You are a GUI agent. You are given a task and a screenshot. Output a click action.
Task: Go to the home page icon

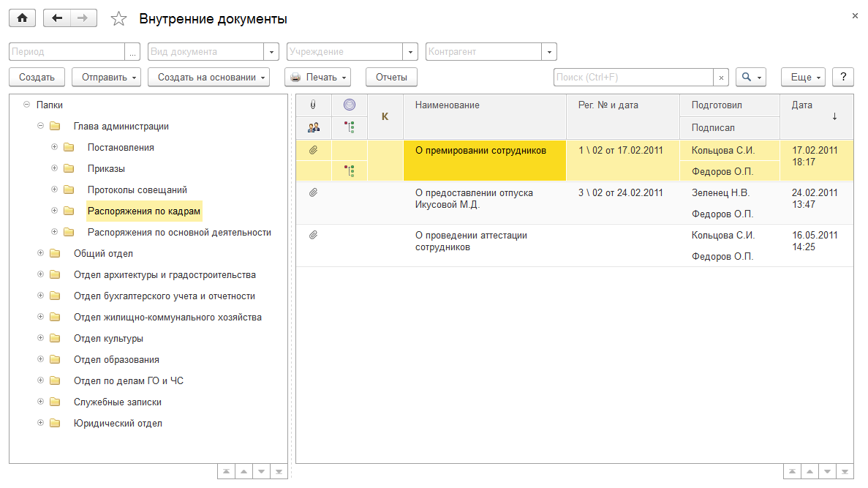(x=22, y=18)
